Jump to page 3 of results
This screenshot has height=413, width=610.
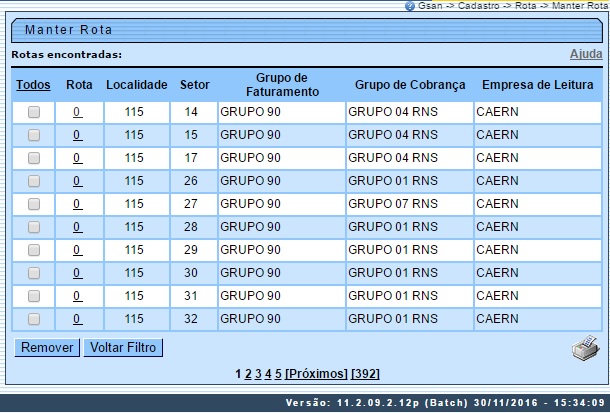(257, 374)
